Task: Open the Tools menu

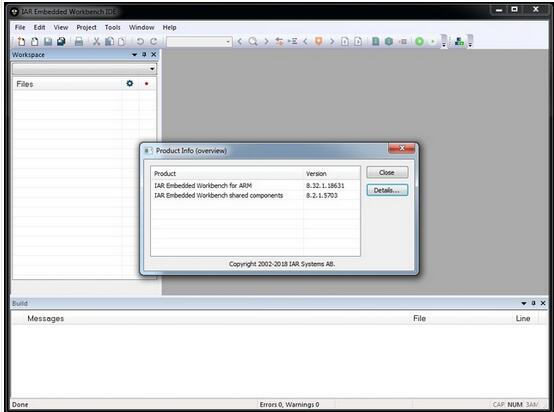Action: coord(112,27)
